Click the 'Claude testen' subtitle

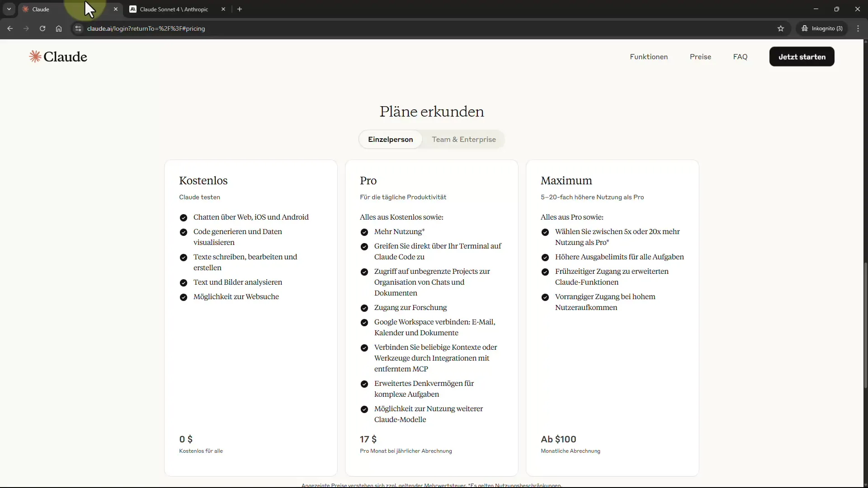pyautogui.click(x=199, y=197)
